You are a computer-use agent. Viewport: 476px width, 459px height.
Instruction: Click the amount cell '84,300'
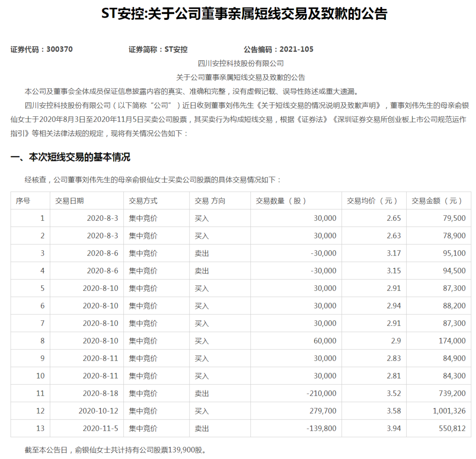coord(454,376)
